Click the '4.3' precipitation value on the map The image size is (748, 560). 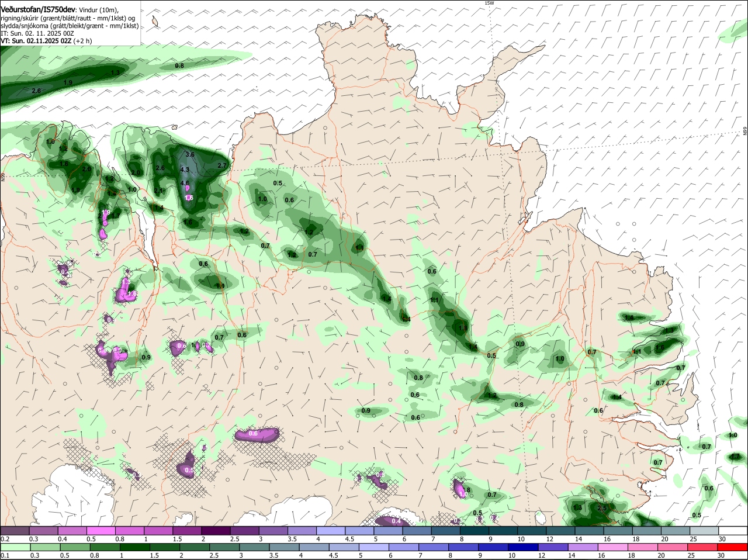click(185, 170)
